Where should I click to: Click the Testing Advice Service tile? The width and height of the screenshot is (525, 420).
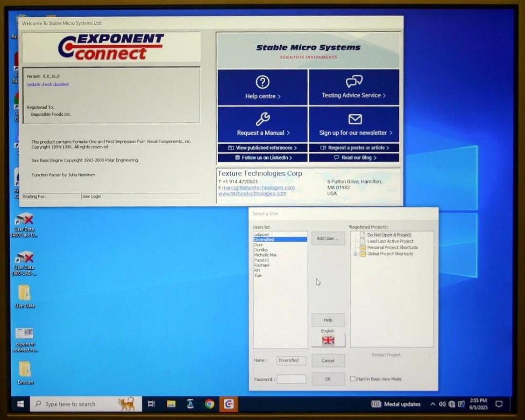[354, 87]
